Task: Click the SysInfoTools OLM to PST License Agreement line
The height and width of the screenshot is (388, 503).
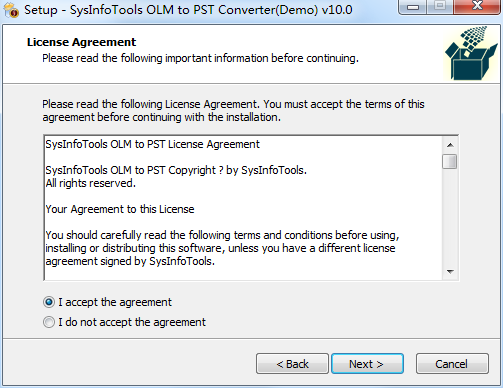Action: pyautogui.click(x=152, y=144)
